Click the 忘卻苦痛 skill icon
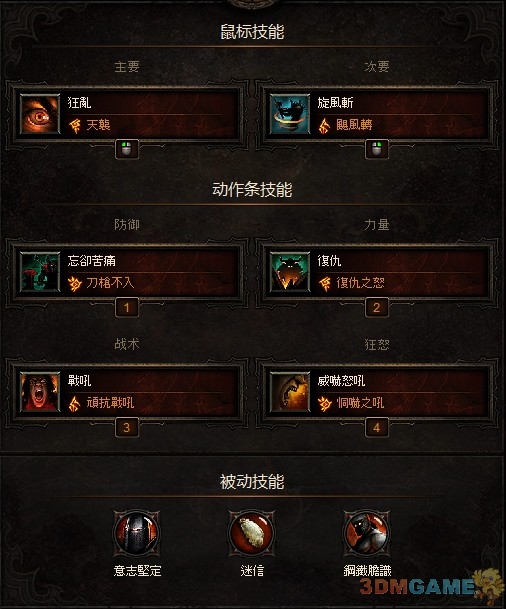The width and height of the screenshot is (506, 609). click(40, 272)
